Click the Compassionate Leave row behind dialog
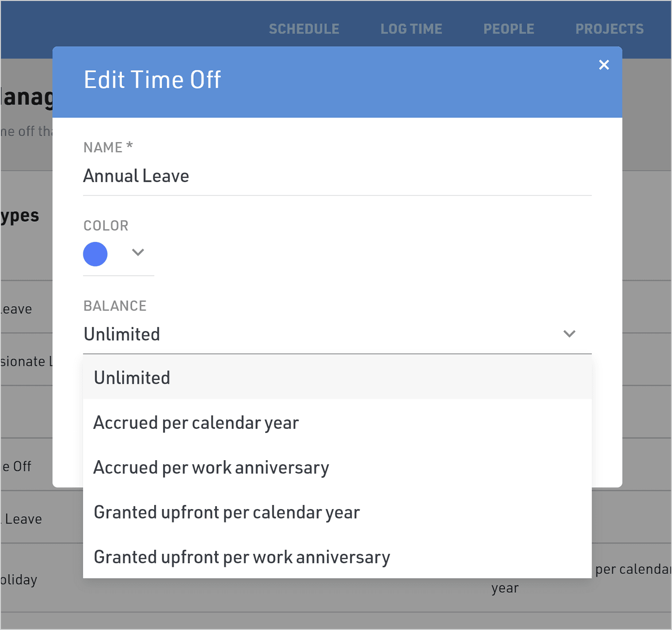 [x=25, y=361]
